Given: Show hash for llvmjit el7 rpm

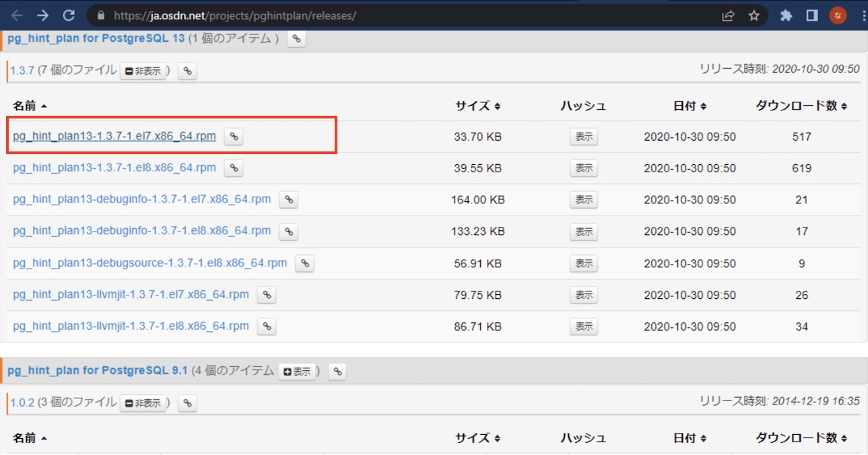Looking at the screenshot, I should point(584,295).
